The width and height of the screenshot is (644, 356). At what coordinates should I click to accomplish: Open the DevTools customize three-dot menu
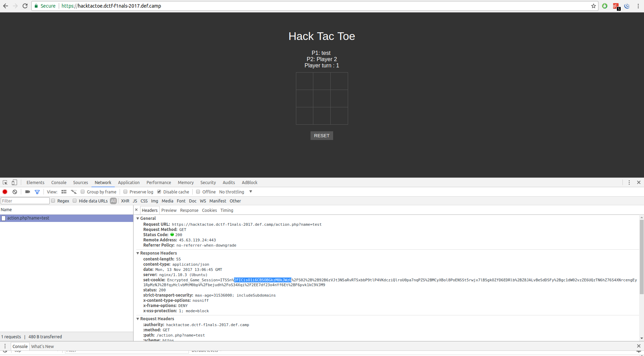pos(629,182)
